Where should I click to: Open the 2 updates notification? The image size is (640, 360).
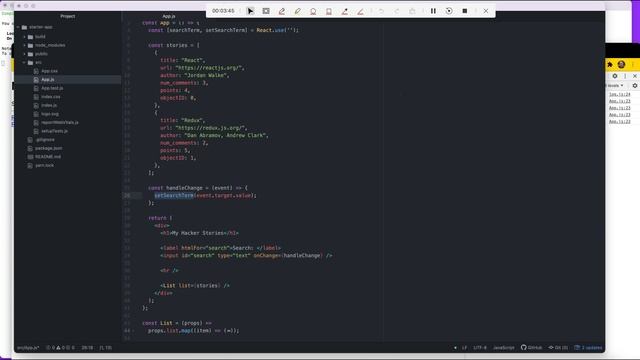point(588,348)
